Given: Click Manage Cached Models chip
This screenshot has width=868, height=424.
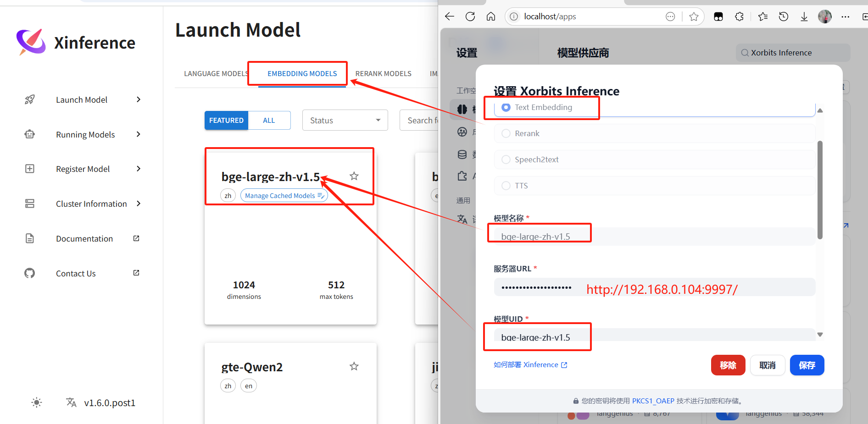Looking at the screenshot, I should [x=284, y=196].
